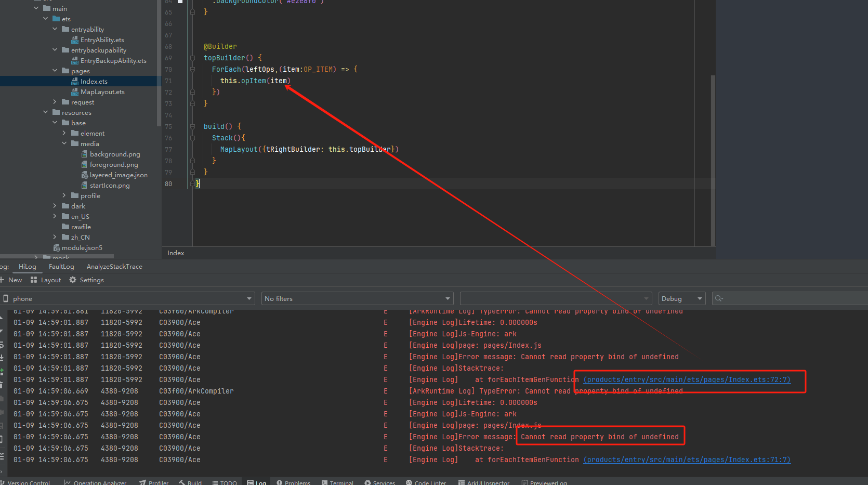Screen dimensions: 868x485
Task: Collapse the resources folder
Action: pos(45,112)
